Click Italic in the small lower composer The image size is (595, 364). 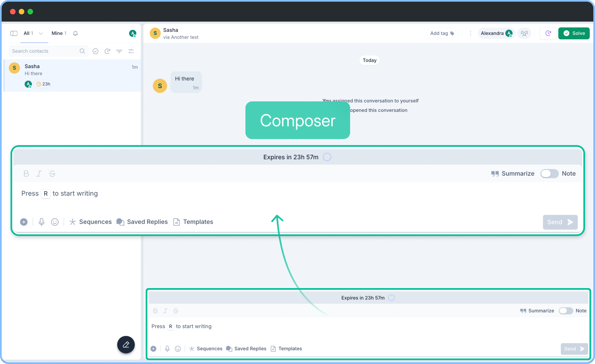pos(165,311)
